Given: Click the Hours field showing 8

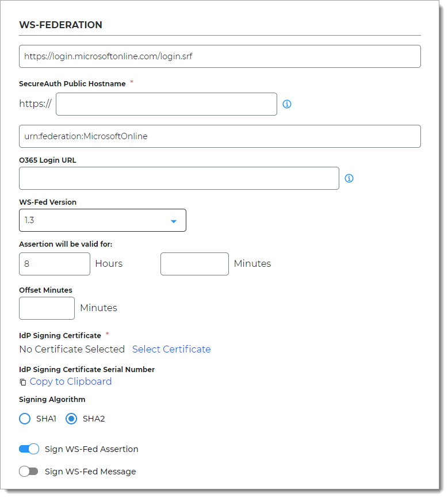Looking at the screenshot, I should [55, 263].
